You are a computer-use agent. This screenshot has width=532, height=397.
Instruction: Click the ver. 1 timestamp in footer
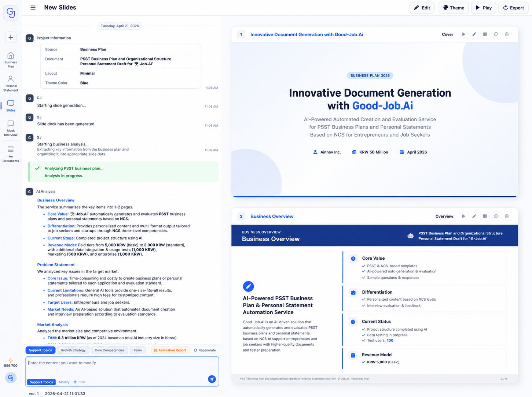pyautogui.click(x=57, y=394)
